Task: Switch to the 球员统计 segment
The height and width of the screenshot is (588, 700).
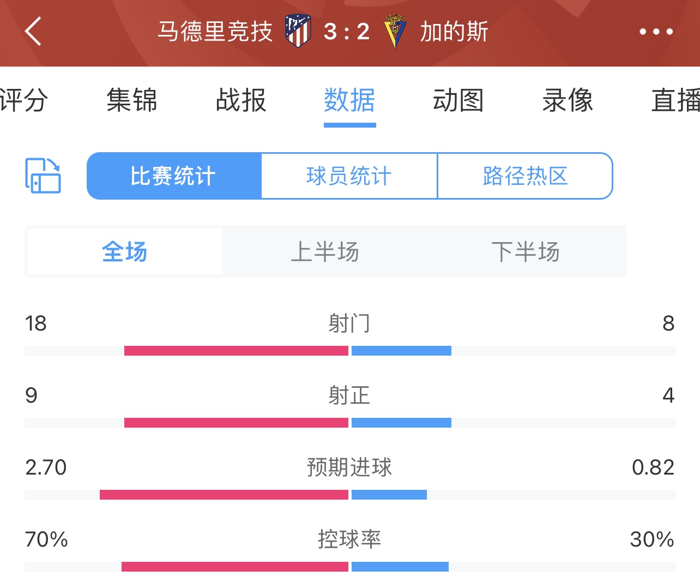Action: pyautogui.click(x=349, y=176)
